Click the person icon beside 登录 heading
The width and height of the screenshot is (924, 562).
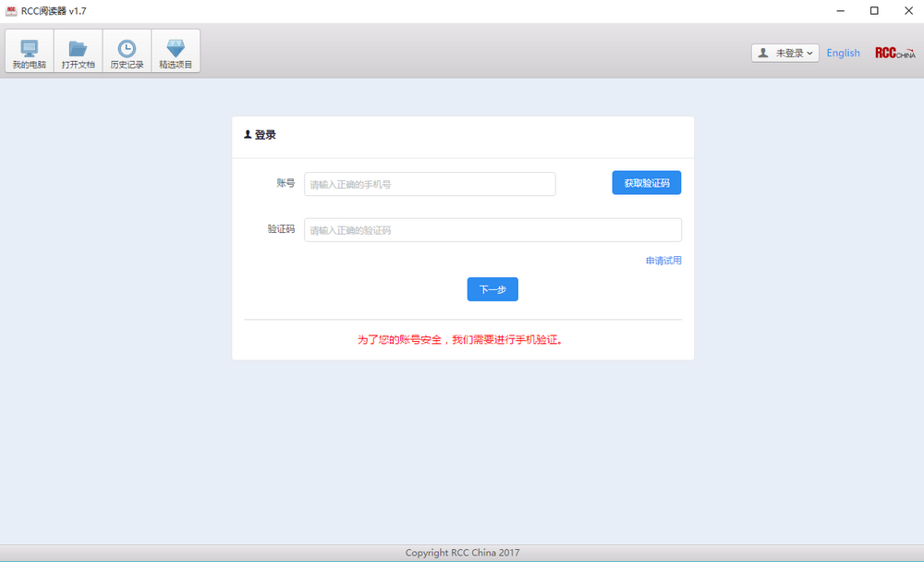click(x=248, y=134)
